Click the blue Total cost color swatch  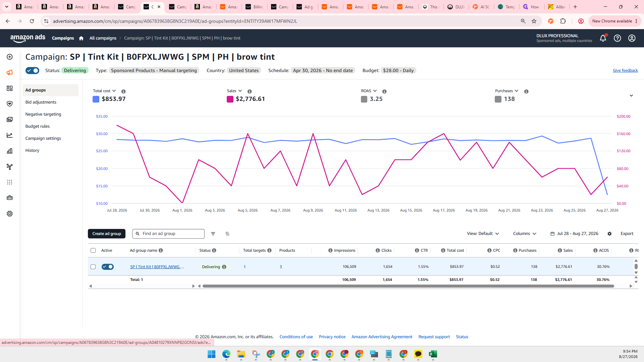[x=96, y=99]
